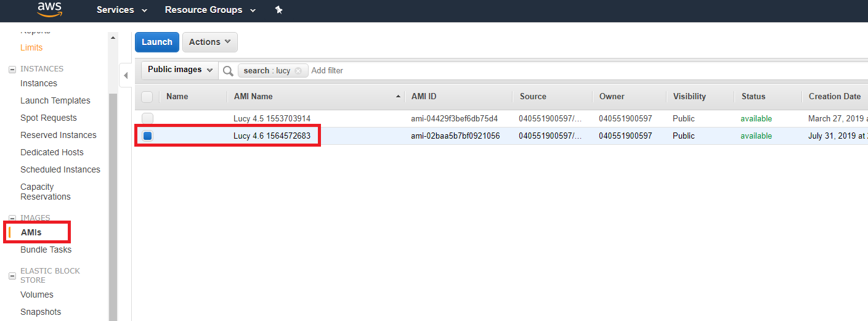Screen dimensions: 868x321
Task: Sort by Visibility column header
Action: 689,97
